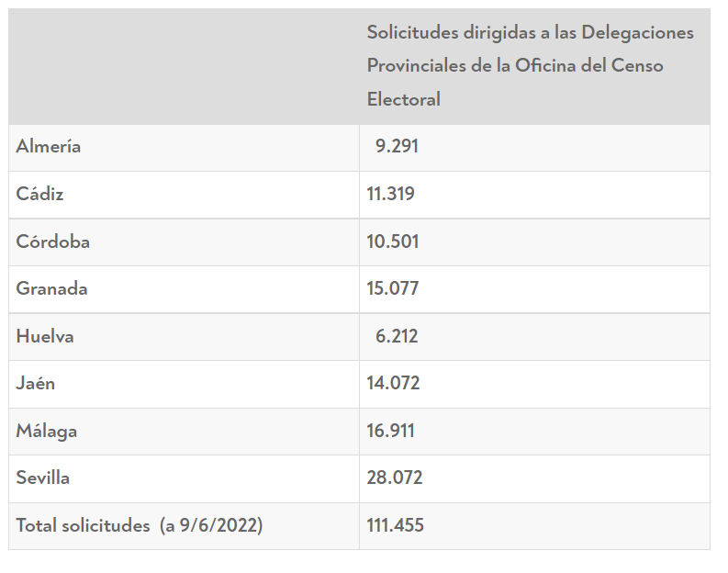Click the 10.501 figure
This screenshot has height=573, width=728.
(x=393, y=242)
